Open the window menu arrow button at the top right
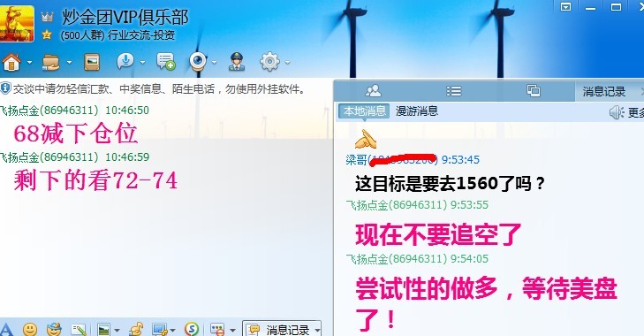 coord(566,6)
